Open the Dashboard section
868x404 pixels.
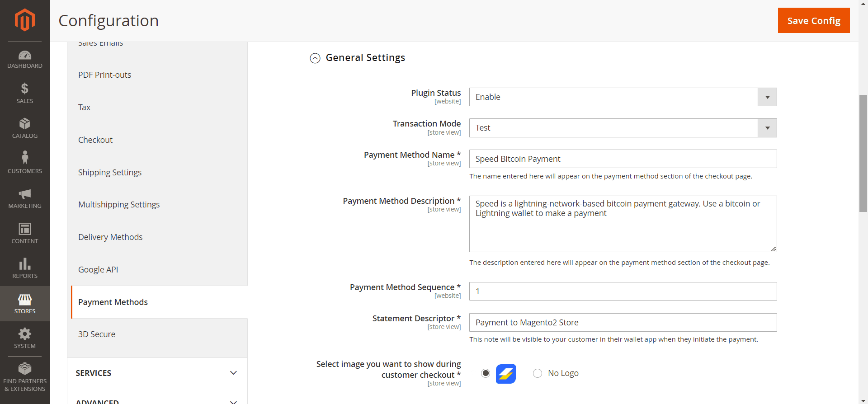tap(25, 60)
